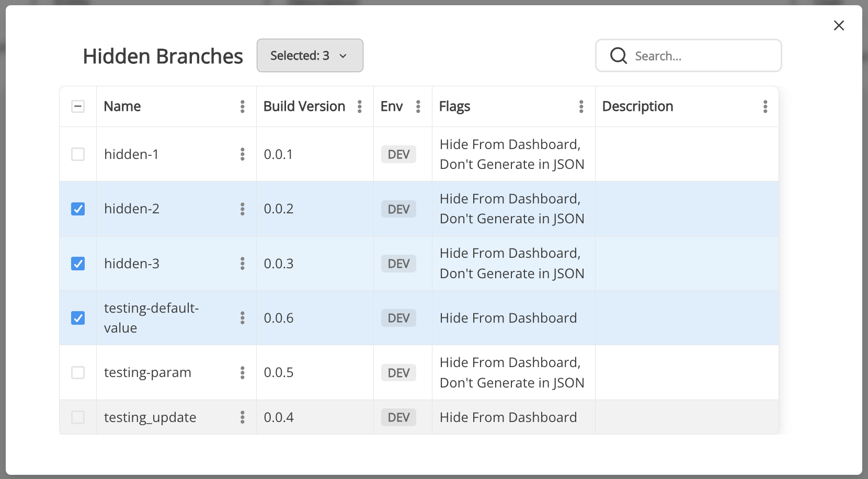The width and height of the screenshot is (868, 479).
Task: Open Env column kebab menu
Action: pyautogui.click(x=418, y=107)
